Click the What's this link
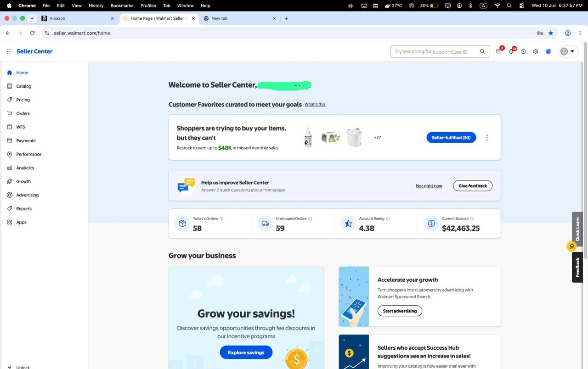Screen dimensions: 588x369 [315, 104]
